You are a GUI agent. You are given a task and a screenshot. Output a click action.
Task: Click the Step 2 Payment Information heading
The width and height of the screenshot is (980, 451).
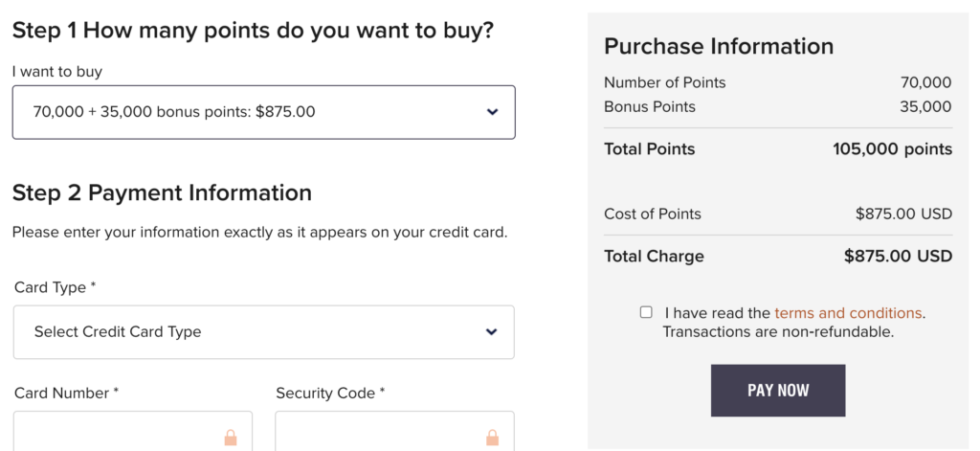tap(162, 192)
